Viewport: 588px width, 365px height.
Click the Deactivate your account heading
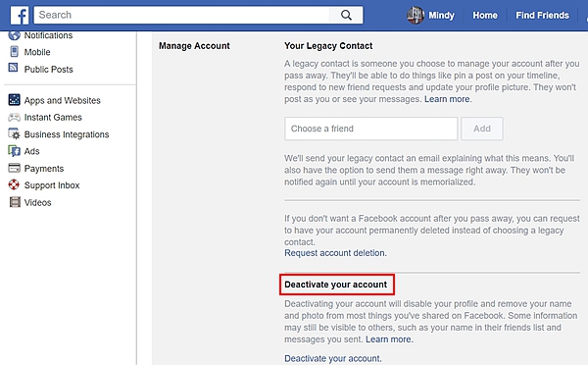click(x=335, y=285)
